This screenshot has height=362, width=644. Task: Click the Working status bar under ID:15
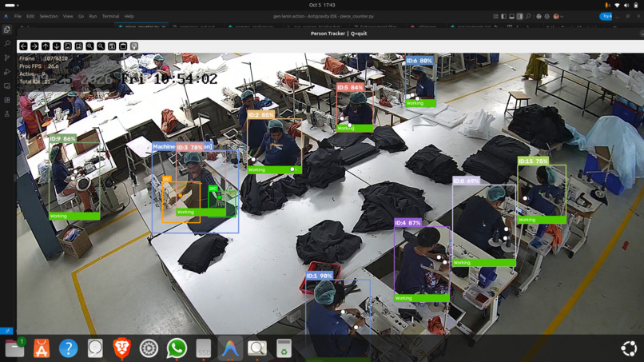coord(542,220)
